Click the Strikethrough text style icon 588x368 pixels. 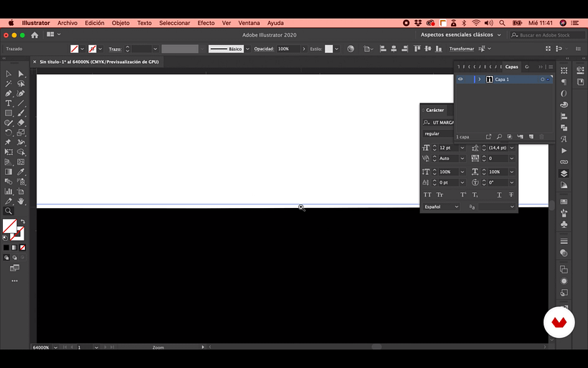(511, 194)
